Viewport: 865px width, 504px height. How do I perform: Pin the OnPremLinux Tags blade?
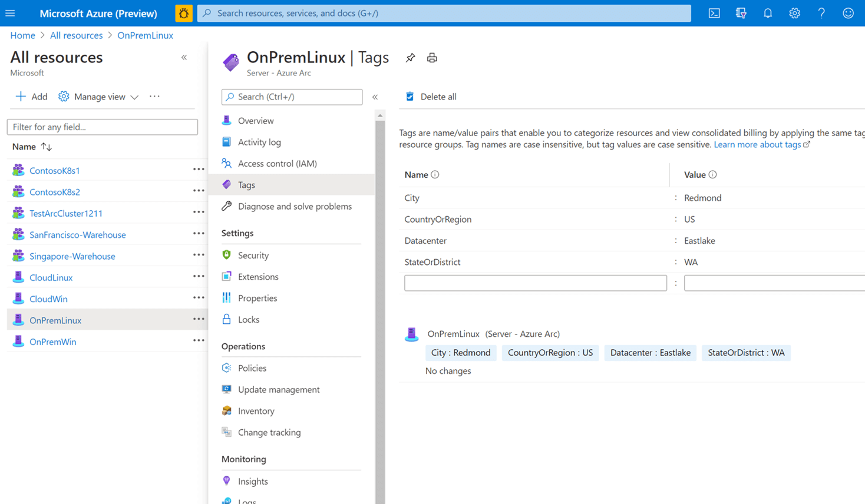[x=411, y=58]
